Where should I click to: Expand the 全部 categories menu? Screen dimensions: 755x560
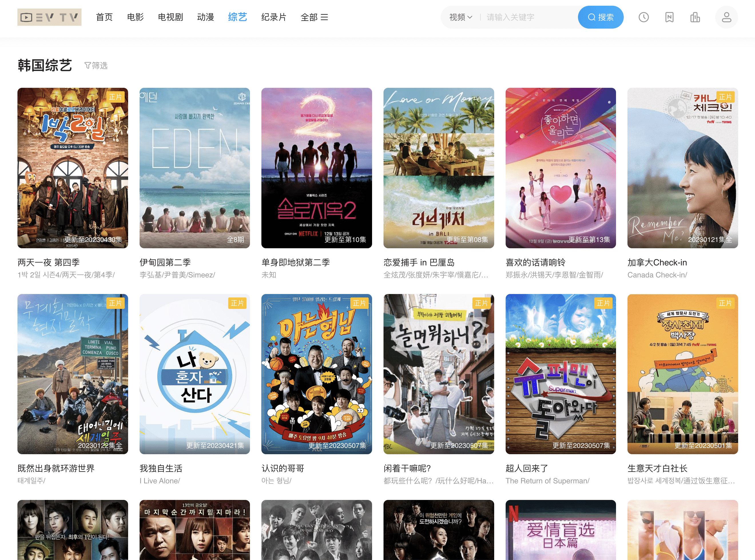tap(314, 17)
